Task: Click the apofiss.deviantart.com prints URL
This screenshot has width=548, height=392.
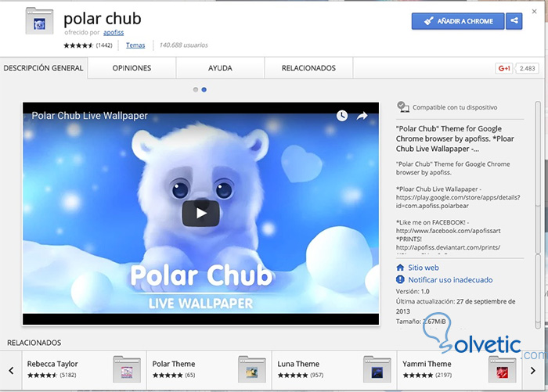Action: tap(448, 247)
